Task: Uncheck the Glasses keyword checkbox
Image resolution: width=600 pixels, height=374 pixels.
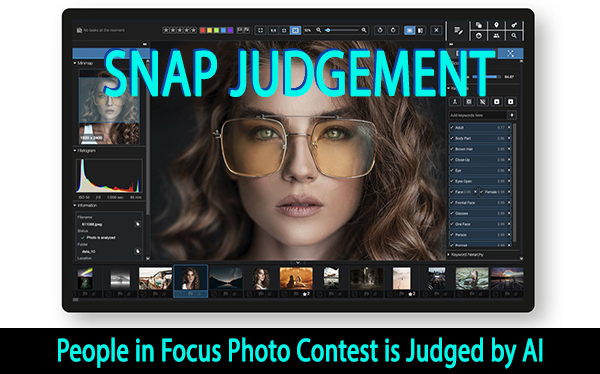Action: pos(452,213)
